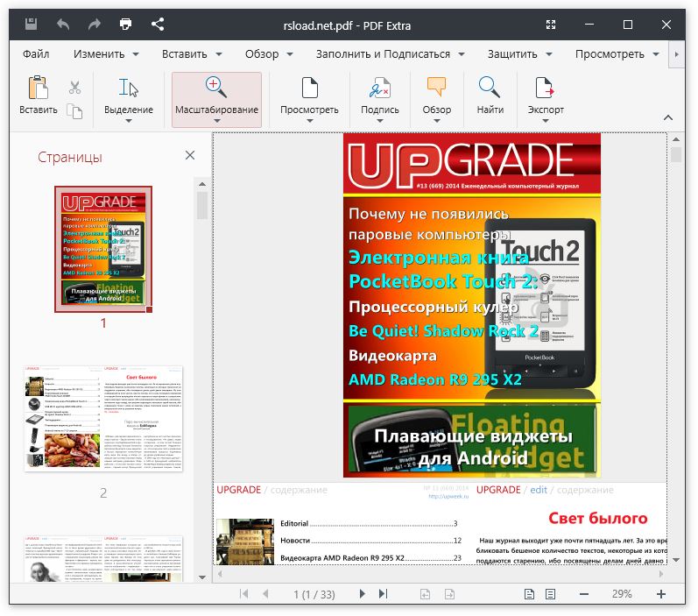Expand the Обзор tool dropdown arrow

tap(437, 121)
